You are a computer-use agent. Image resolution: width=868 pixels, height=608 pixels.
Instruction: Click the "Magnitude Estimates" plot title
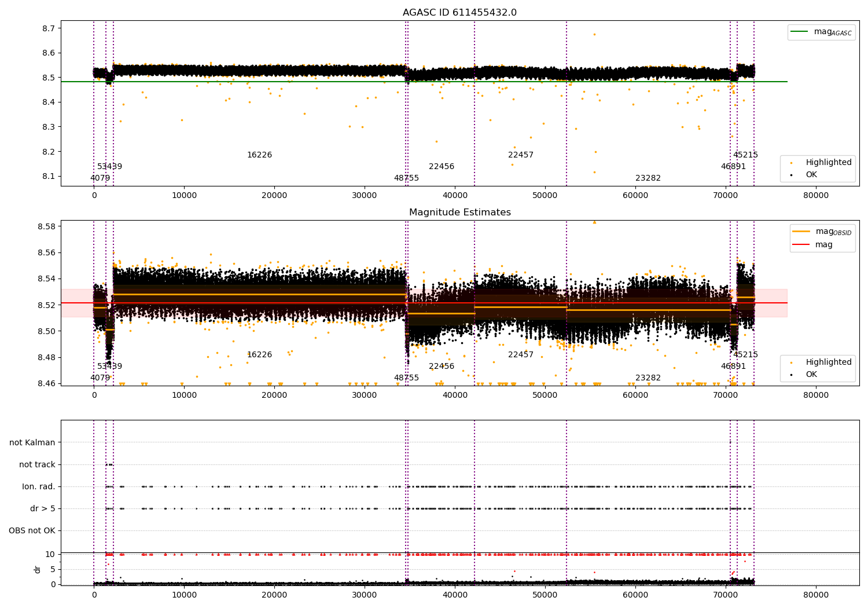pos(459,213)
